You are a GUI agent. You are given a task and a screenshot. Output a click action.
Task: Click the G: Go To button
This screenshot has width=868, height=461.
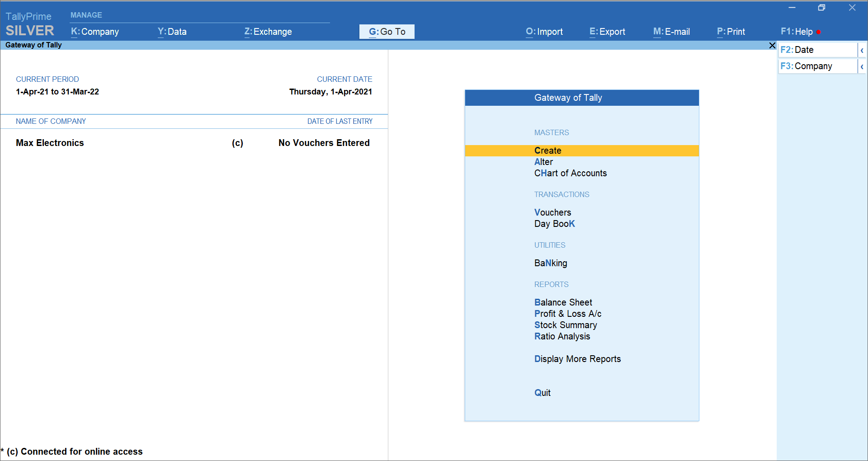tap(387, 32)
